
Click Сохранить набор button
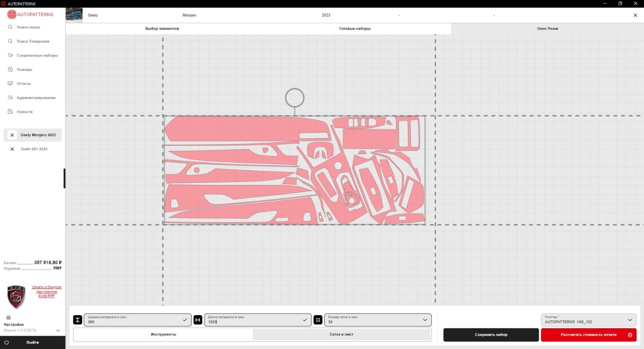click(491, 335)
